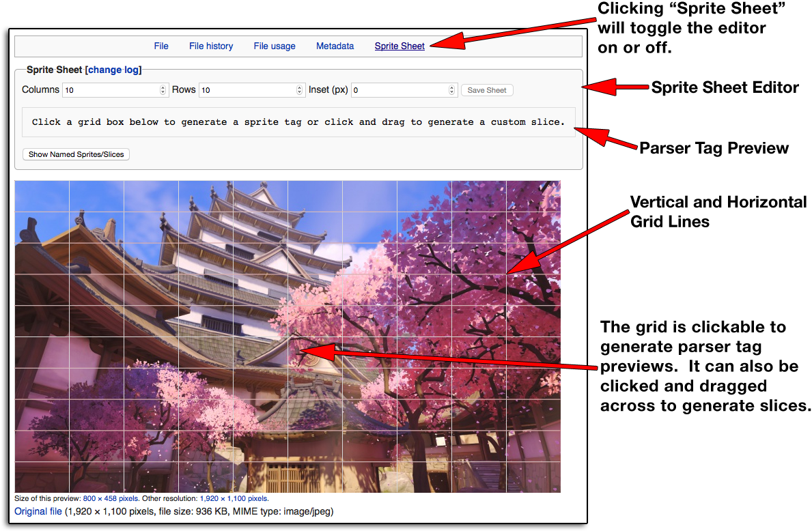The height and width of the screenshot is (531, 812).
Task: Open the Original file link
Action: (38, 511)
